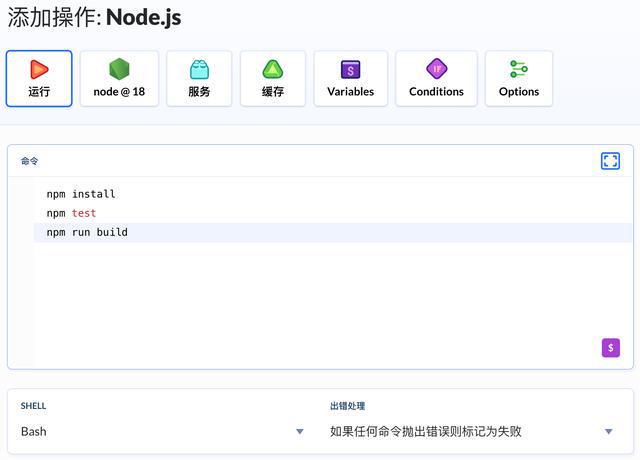Click the 出错处理 label
640x460 pixels.
point(347,406)
